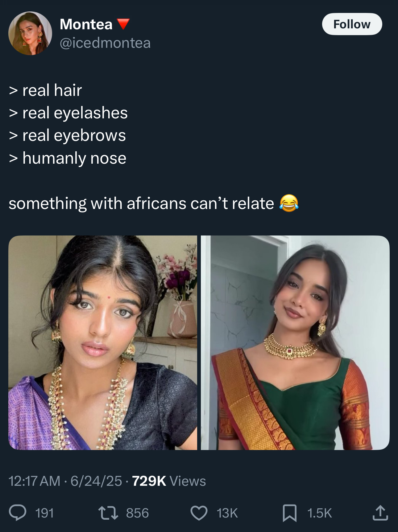Click the 1.5K bookmarks count
Viewport: 398px width, 532px height.
[319, 513]
